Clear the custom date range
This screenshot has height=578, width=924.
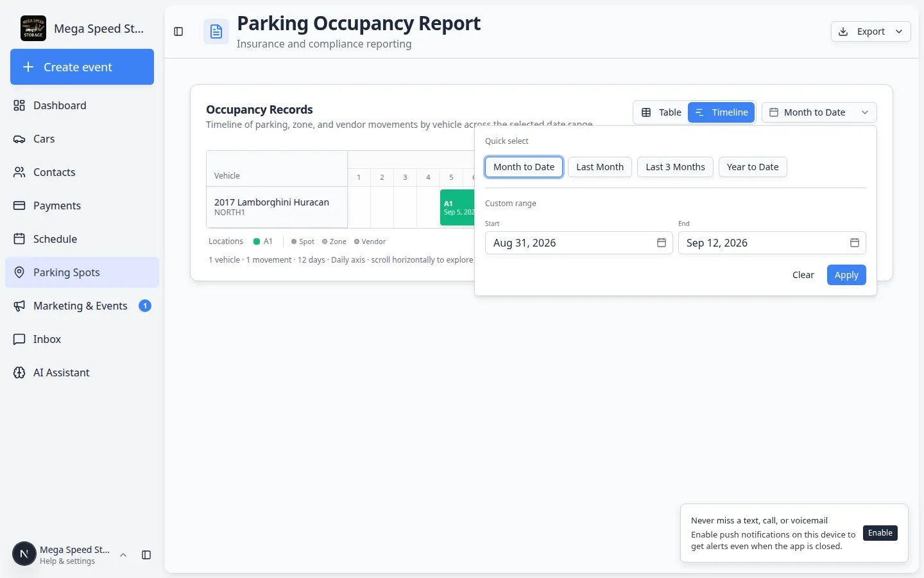pos(803,275)
